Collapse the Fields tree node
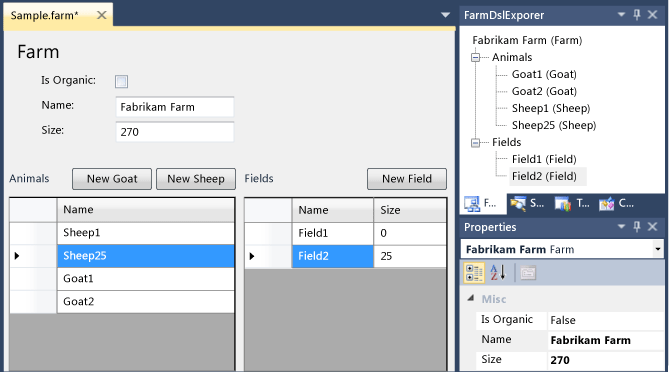The width and height of the screenshot is (669, 372). [475, 142]
